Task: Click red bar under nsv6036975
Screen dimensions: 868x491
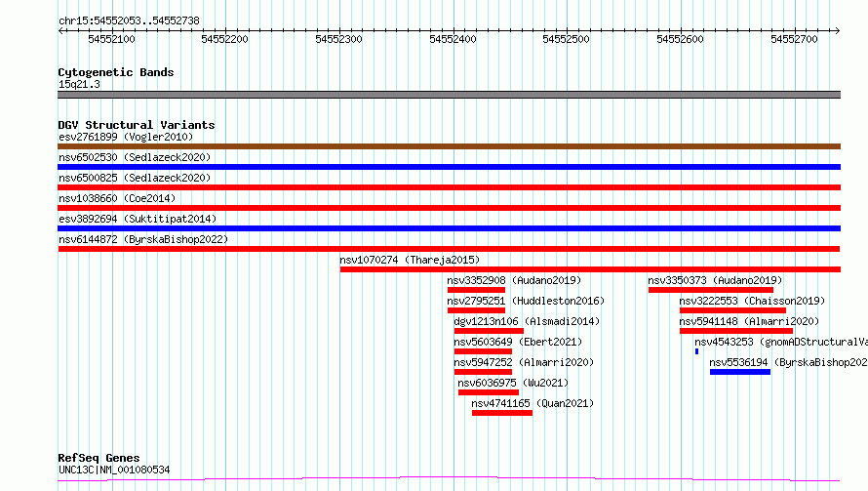Action: pos(489,392)
